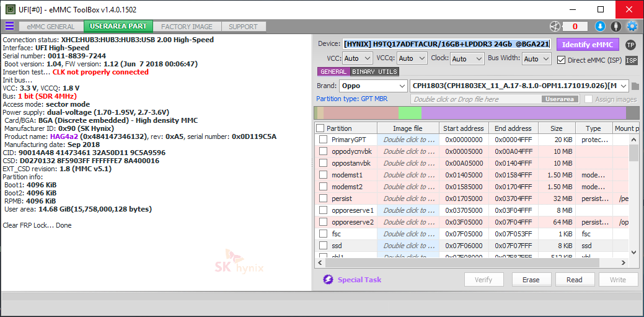Click the ISP pinout icon
Image resolution: width=644 pixels, height=317 pixels.
click(x=631, y=60)
